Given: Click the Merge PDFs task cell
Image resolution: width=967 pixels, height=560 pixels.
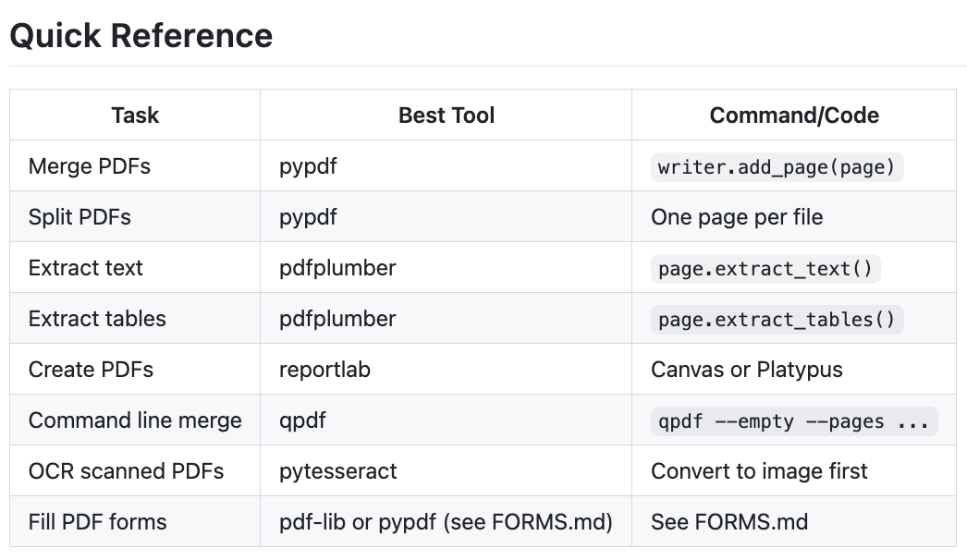Looking at the screenshot, I should point(90,166).
